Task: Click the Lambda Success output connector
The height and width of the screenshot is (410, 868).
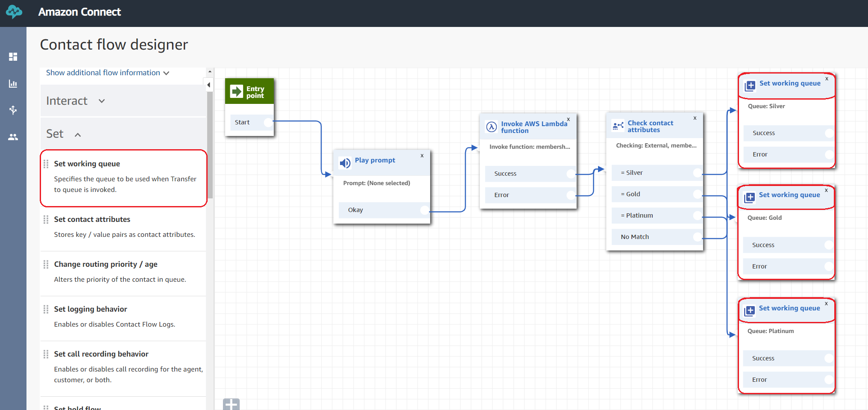Action: point(571,174)
